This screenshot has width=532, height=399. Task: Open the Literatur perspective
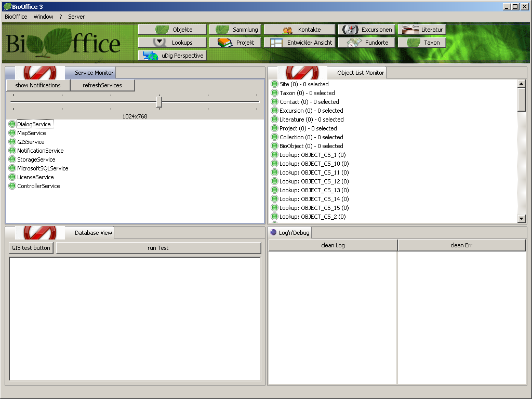[x=422, y=30]
